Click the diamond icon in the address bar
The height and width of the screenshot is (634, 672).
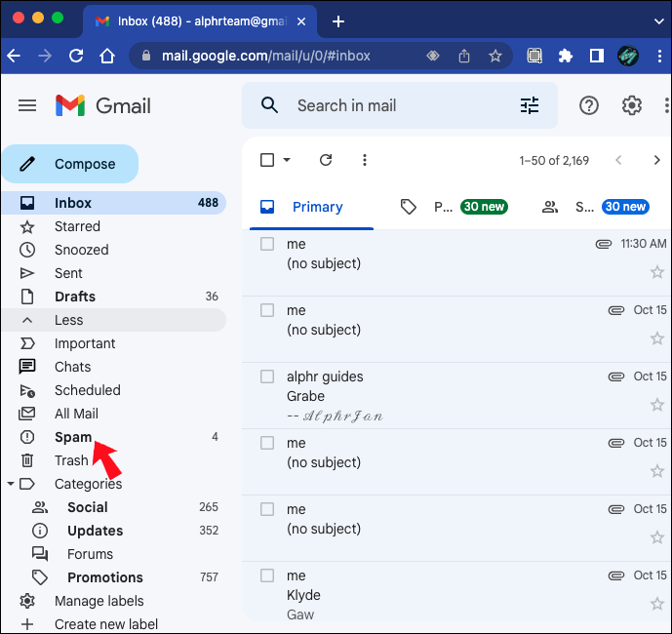tap(433, 56)
